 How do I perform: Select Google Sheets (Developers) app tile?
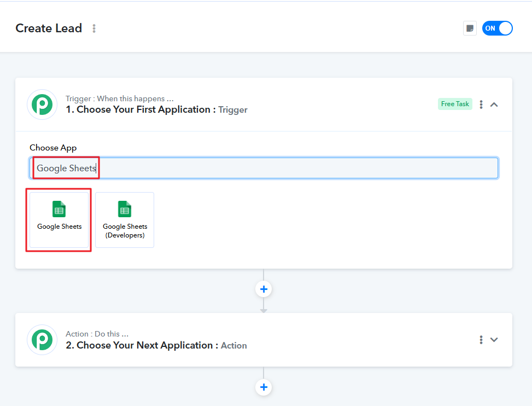tap(125, 219)
